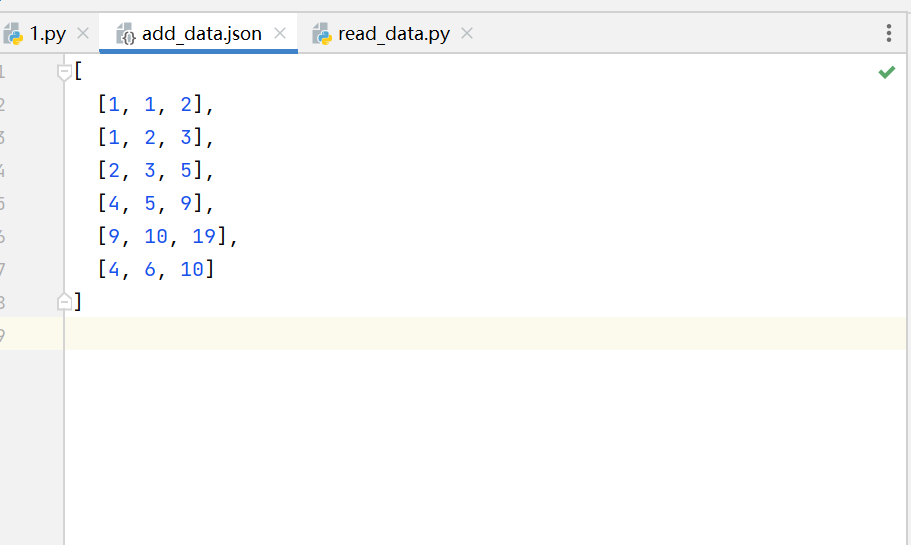Place cursor in the line [4, 5, 9],

pos(156,203)
